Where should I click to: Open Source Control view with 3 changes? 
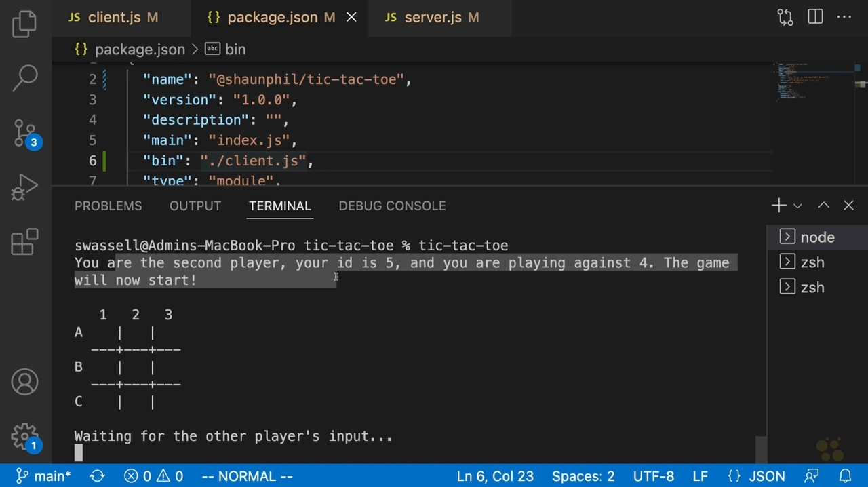click(25, 133)
